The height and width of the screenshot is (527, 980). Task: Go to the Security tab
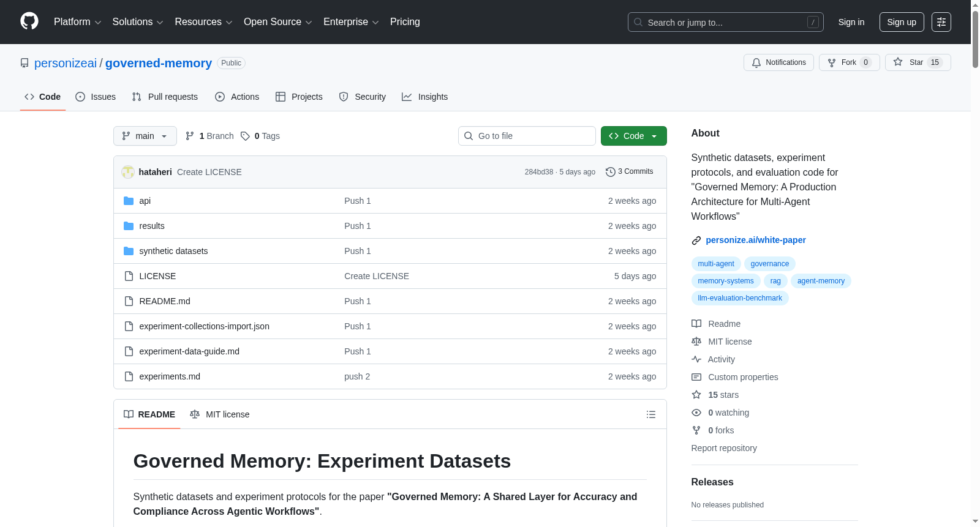(x=363, y=97)
